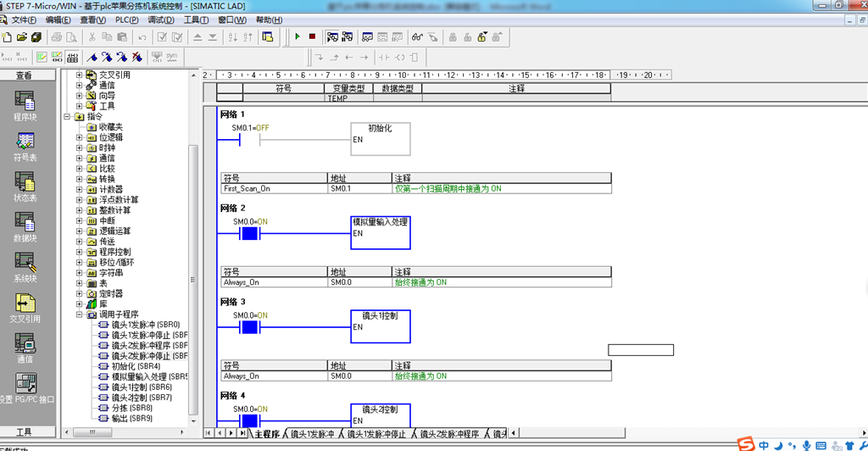Screen dimensions: 868x451
Task: Click the Cut scissors icon
Action: [92, 37]
